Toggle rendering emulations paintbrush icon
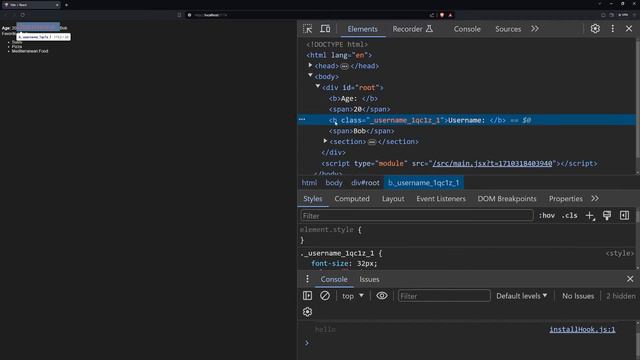640x360 pixels. point(607,216)
